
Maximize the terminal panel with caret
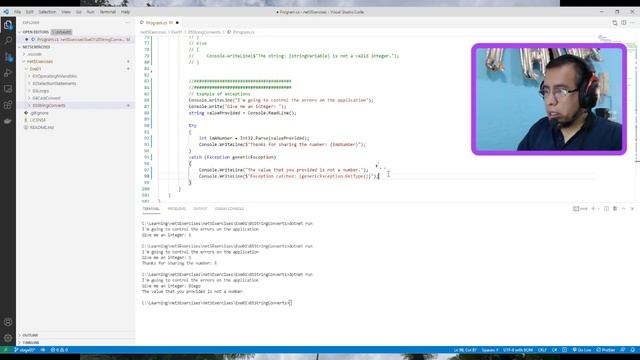(624, 209)
